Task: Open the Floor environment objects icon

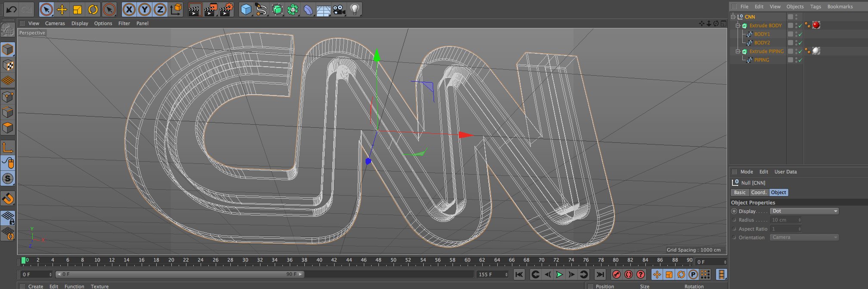Action: pos(324,9)
